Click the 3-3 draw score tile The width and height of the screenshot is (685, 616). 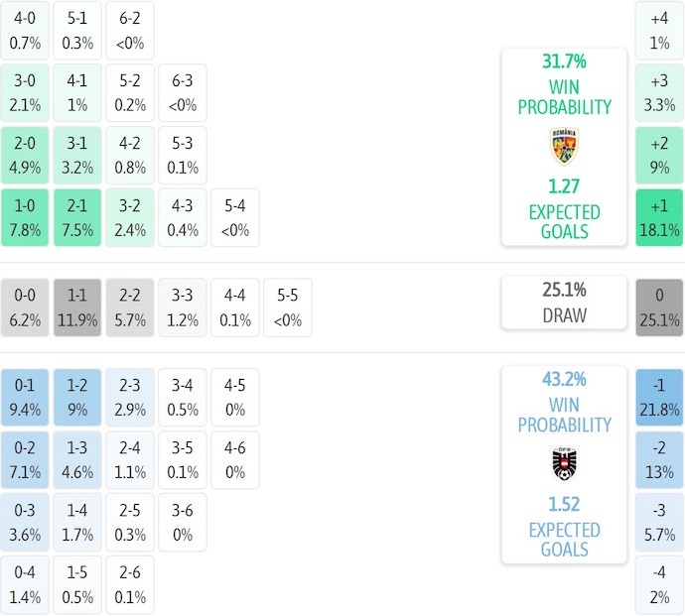pos(183,308)
